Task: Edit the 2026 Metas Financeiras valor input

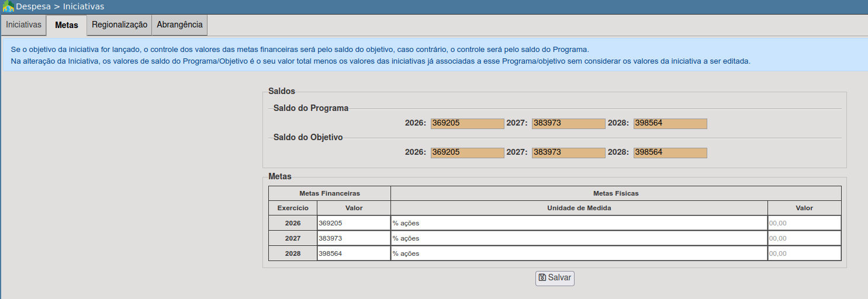Action: pos(354,223)
